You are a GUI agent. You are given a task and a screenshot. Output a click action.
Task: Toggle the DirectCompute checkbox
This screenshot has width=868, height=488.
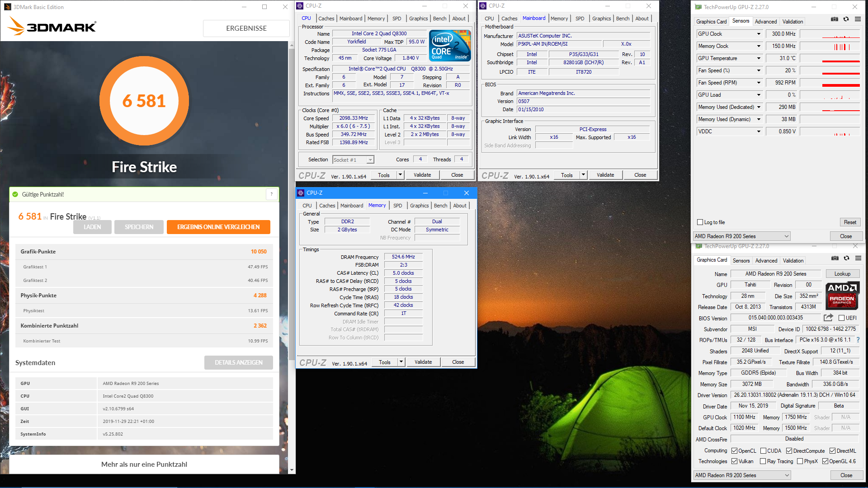coord(789,451)
